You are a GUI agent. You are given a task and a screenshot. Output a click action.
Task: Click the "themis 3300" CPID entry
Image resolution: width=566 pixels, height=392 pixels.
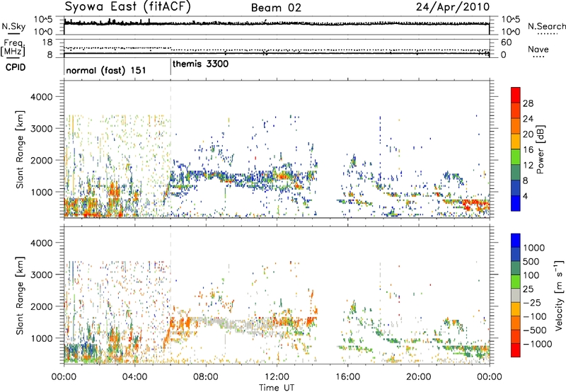(200, 64)
